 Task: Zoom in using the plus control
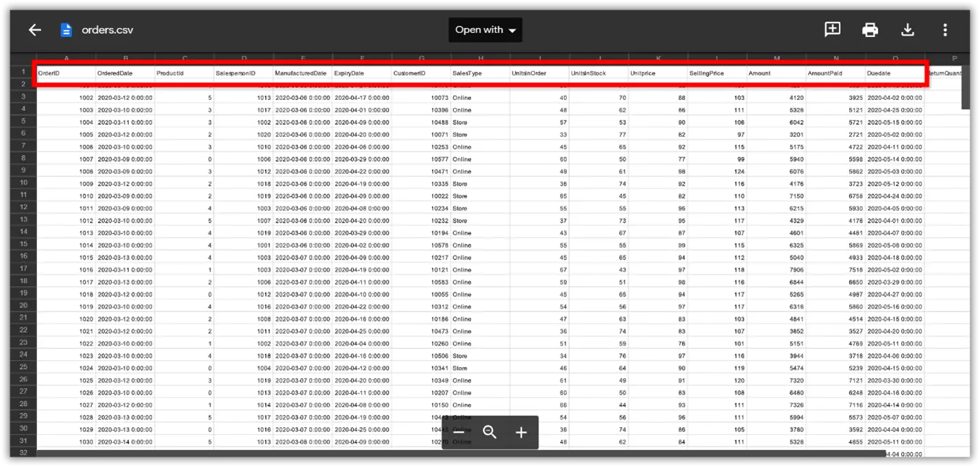521,432
